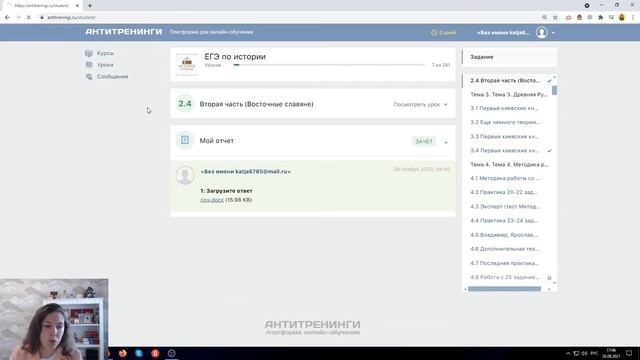Screen dimensions: 640x360
Task: Open lesson 4.1 Методика работы
Action: click(505, 178)
